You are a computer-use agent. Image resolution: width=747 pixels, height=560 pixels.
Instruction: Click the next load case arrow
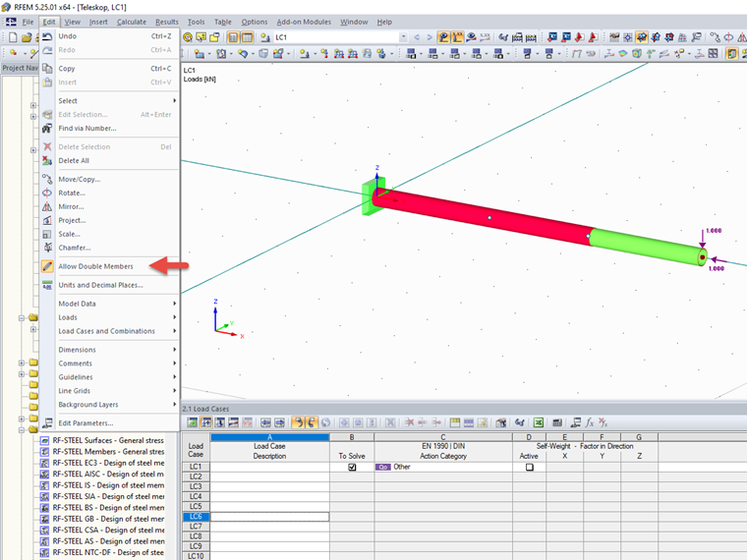tap(430, 37)
